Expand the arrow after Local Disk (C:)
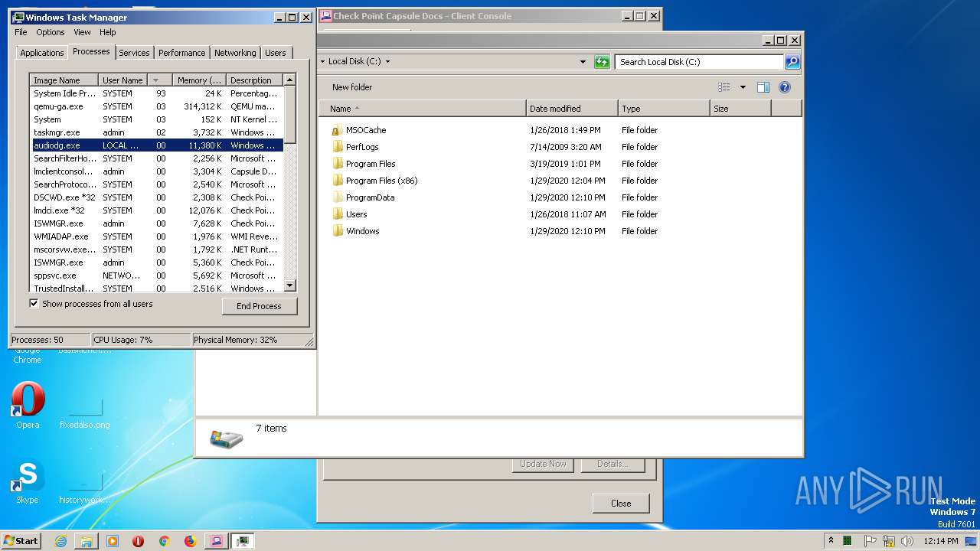 pos(387,62)
